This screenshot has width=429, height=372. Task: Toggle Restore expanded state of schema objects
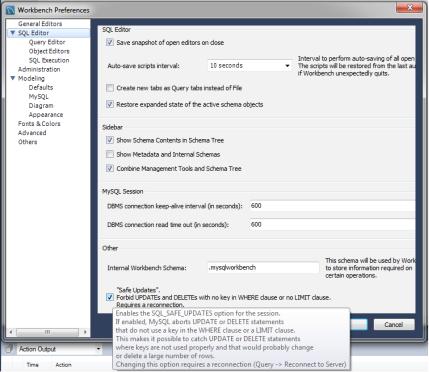pyautogui.click(x=110, y=104)
